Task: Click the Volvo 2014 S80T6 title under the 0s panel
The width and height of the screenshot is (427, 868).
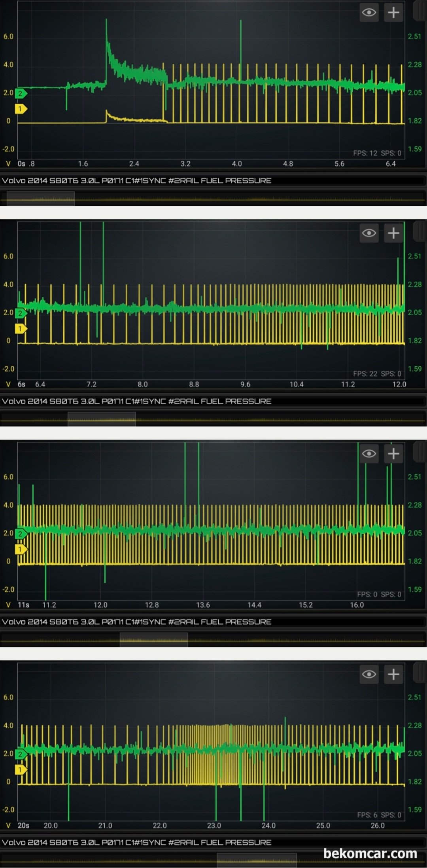Action: click(136, 181)
